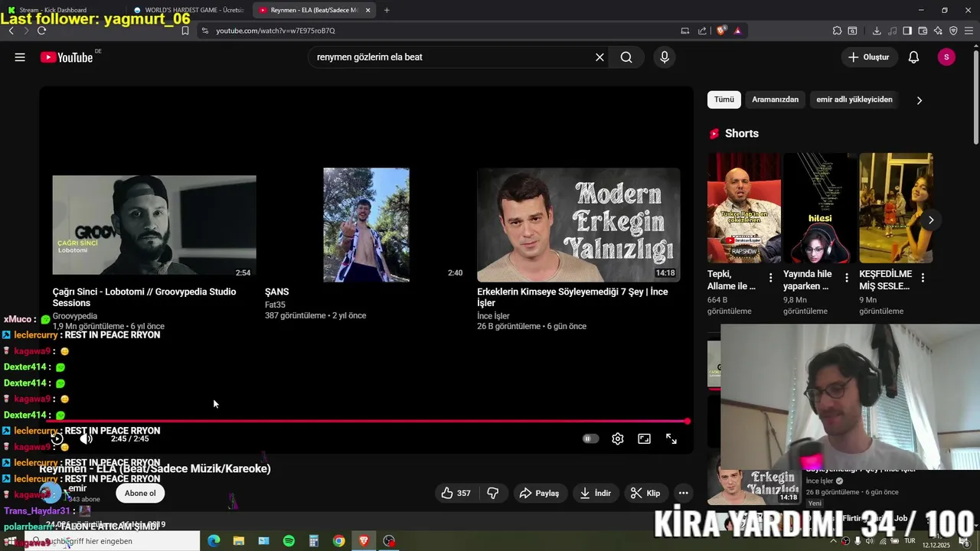Replay the finished video

pyautogui.click(x=57, y=439)
